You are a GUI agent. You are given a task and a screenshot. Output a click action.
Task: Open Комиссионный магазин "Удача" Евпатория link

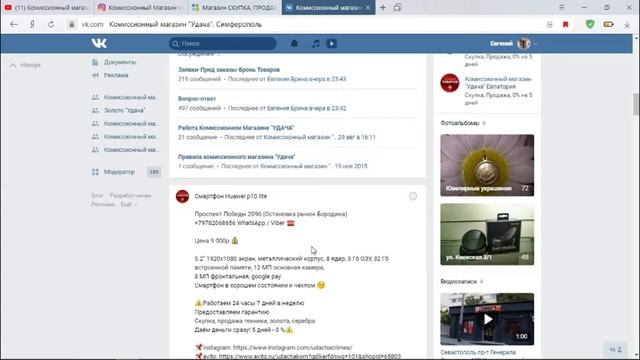coord(498,83)
